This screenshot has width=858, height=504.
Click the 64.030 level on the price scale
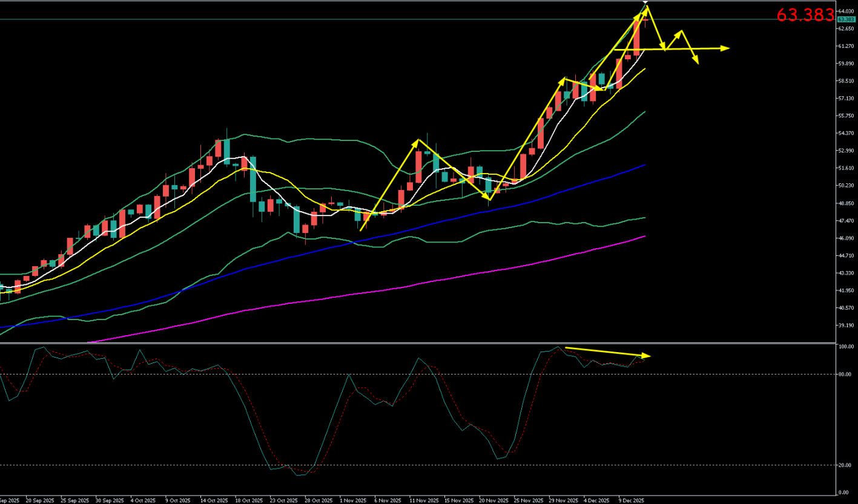[845, 11]
